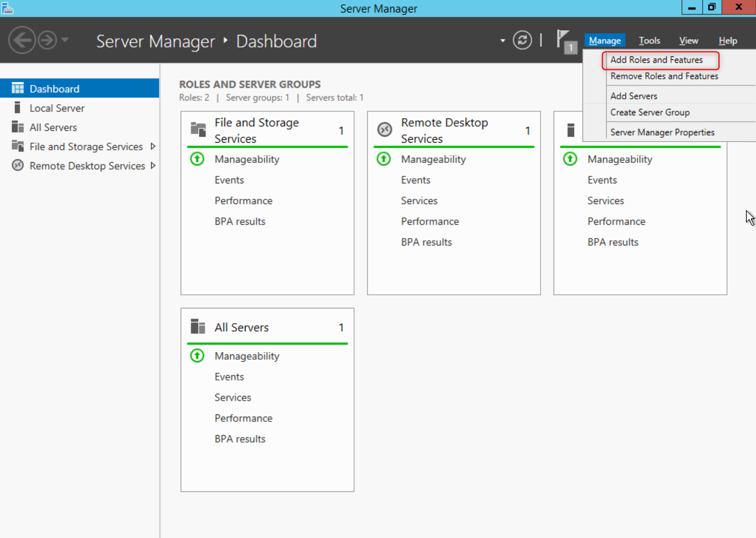Viewport: 756px width, 538px height.
Task: Click the count 1 on Remote Desktop Services tile
Action: coord(527,131)
